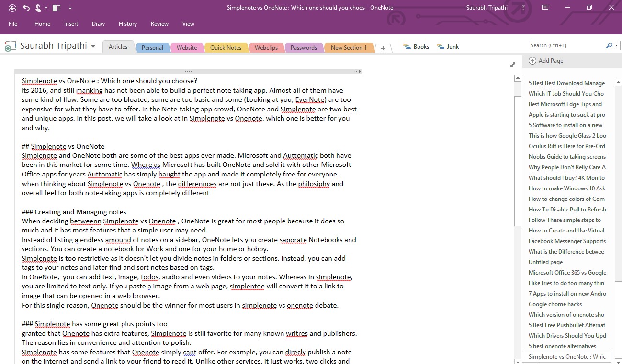
Task: Select the Articles section tab
Action: coord(118,47)
